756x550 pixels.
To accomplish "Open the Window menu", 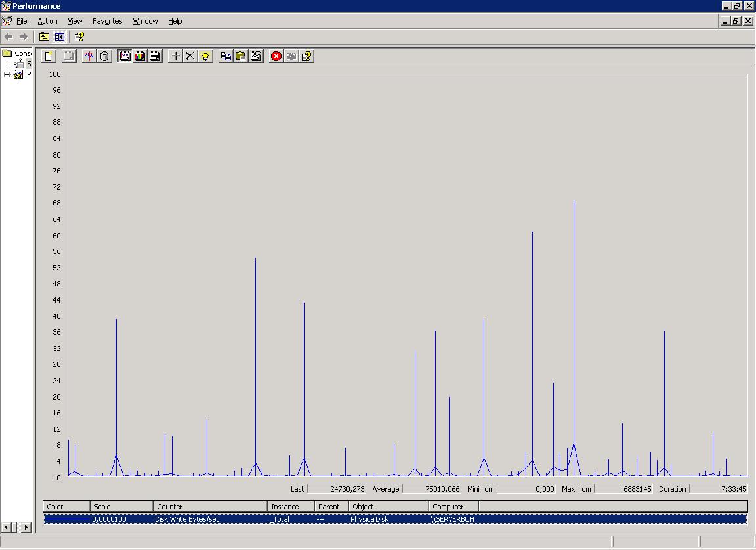I will point(145,21).
